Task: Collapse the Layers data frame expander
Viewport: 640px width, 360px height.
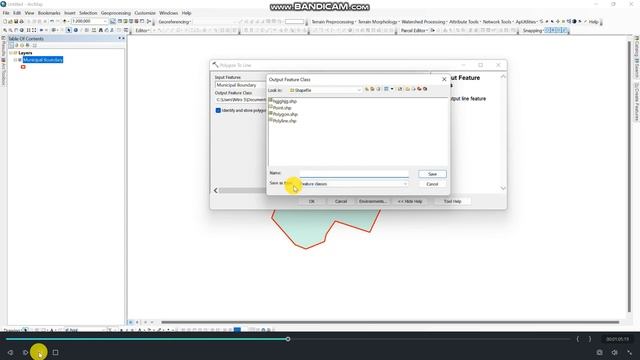Action: [11, 53]
